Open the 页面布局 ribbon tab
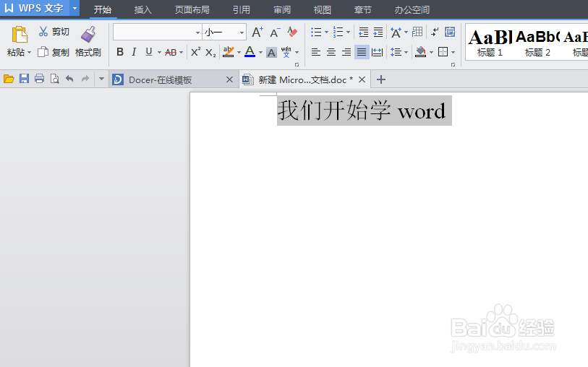Image resolution: width=588 pixels, height=367 pixels. [192, 9]
